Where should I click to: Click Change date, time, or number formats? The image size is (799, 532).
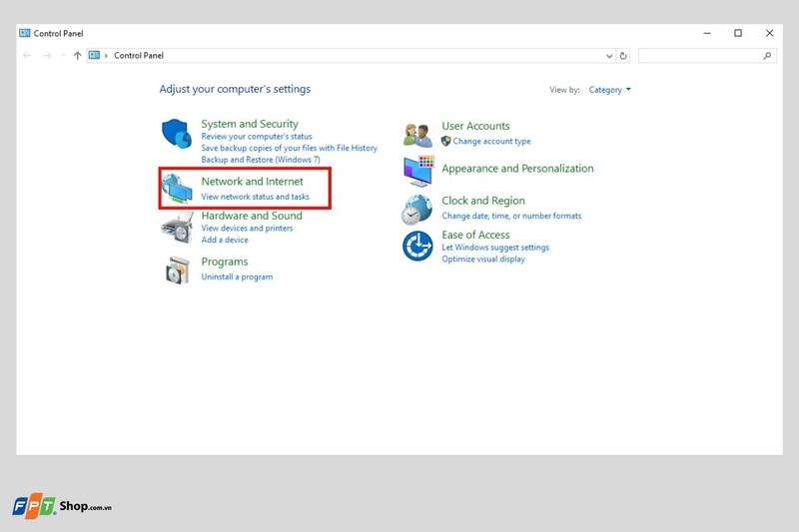click(511, 216)
